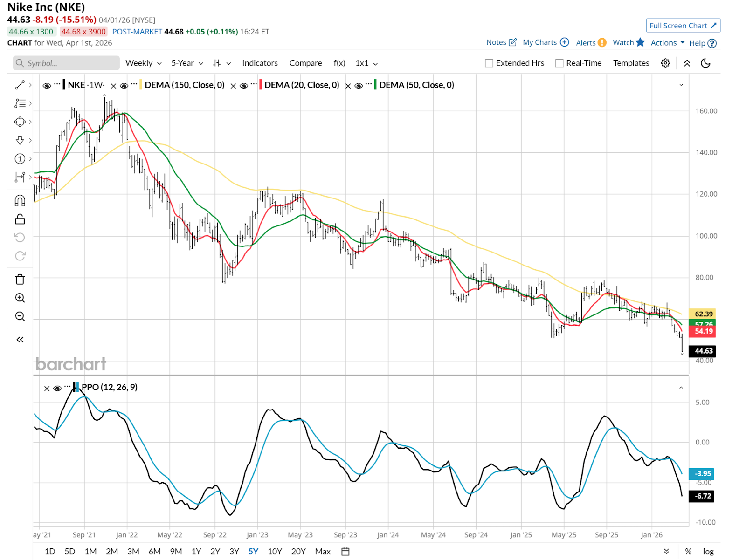Image resolution: width=746 pixels, height=560 pixels.
Task: Collapse the drawing tools sidebar
Action: [20, 340]
